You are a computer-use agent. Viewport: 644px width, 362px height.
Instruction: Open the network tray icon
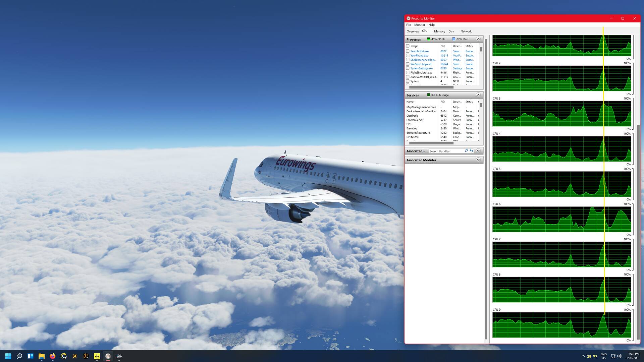[x=613, y=356]
